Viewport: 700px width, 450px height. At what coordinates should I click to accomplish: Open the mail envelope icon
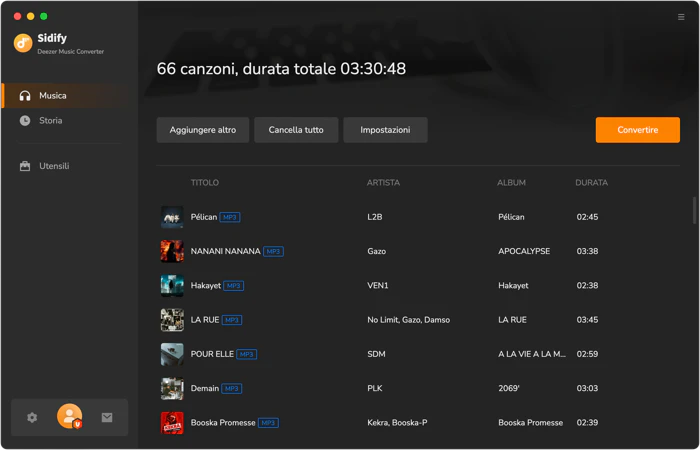(107, 417)
